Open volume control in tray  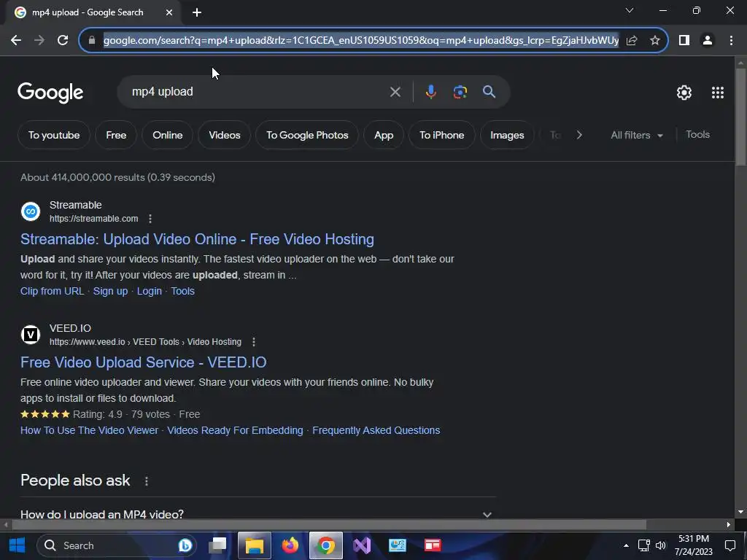[660, 545]
